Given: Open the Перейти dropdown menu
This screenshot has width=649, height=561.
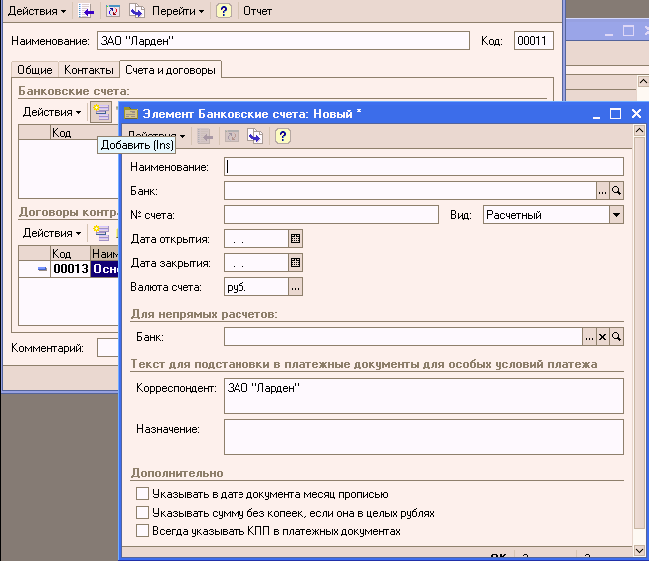Looking at the screenshot, I should point(177,11).
